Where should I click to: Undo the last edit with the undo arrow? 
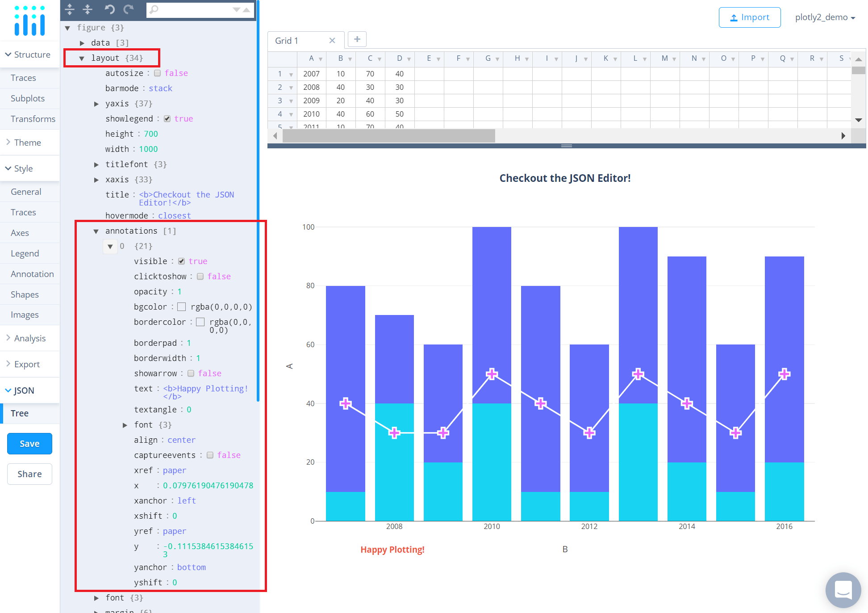click(109, 9)
